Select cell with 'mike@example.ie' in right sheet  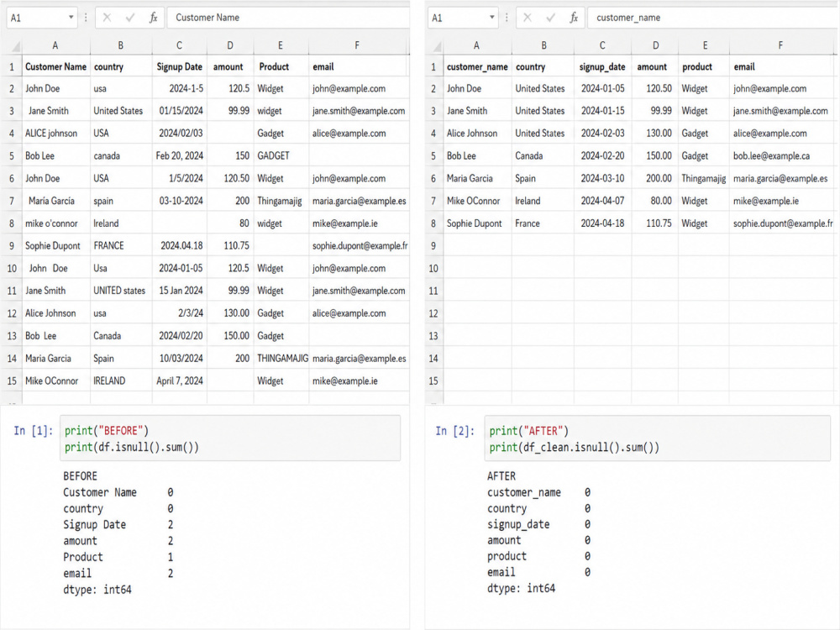tap(780, 201)
